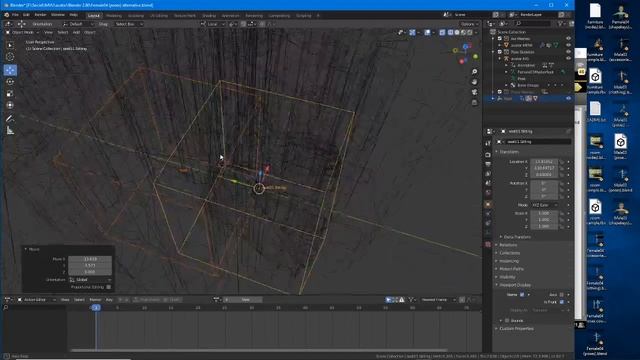The image size is (640, 360).
Task: Open the Render properties tab
Action: [488, 155]
